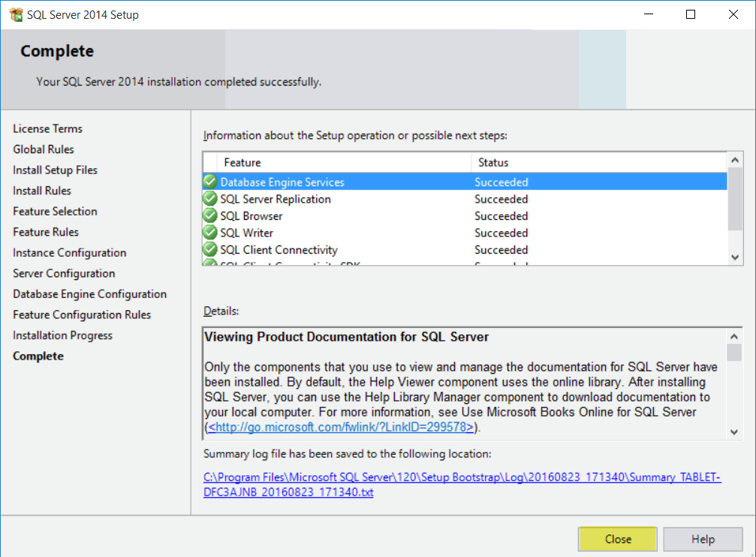The width and height of the screenshot is (756, 557).
Task: Click the green check icon beside SQL Writer
Action: pyautogui.click(x=209, y=233)
